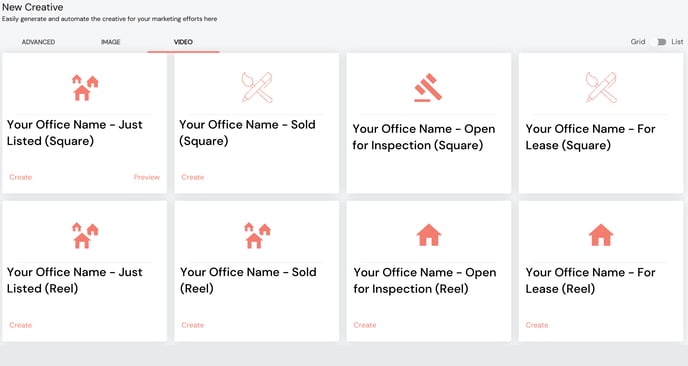
Task: Create the Just Listed (Reel) video
Action: [21, 325]
